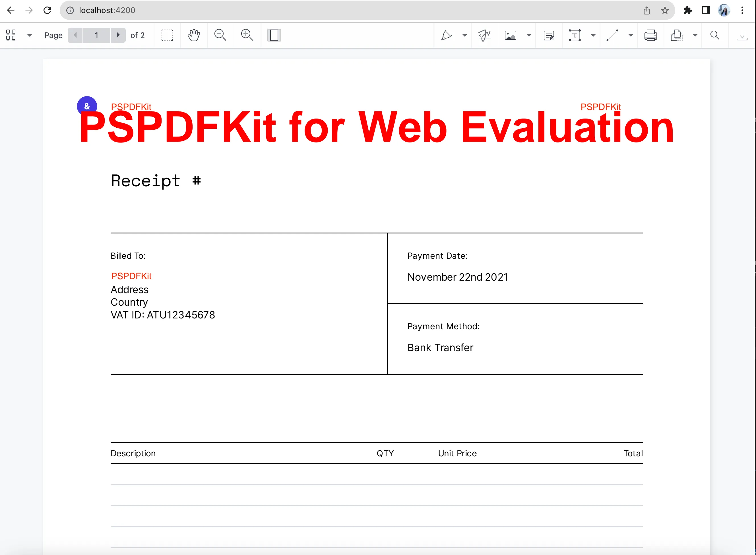Zoom out of the document
Screen dimensions: 756x555
click(220, 35)
